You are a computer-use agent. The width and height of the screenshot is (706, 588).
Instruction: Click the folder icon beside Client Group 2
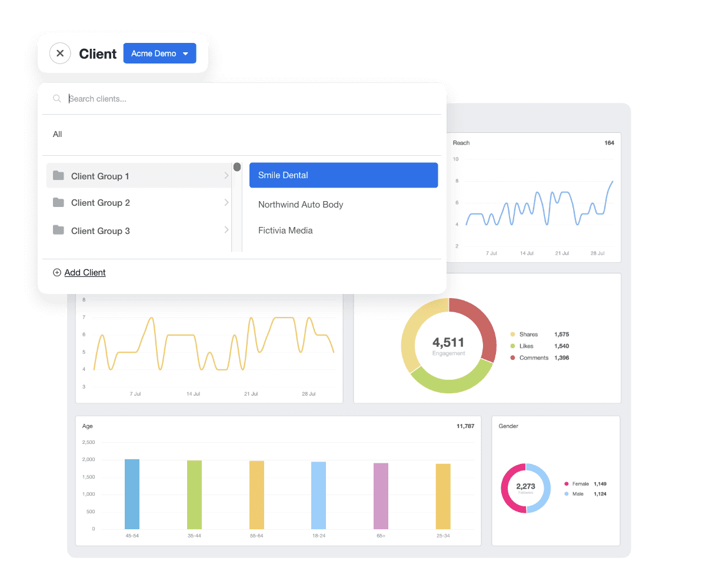tap(59, 202)
